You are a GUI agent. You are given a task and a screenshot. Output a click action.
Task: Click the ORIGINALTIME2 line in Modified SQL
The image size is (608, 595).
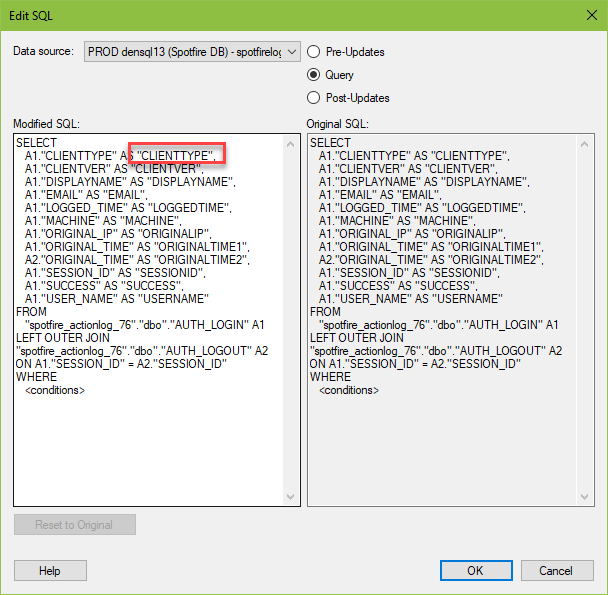click(x=137, y=259)
